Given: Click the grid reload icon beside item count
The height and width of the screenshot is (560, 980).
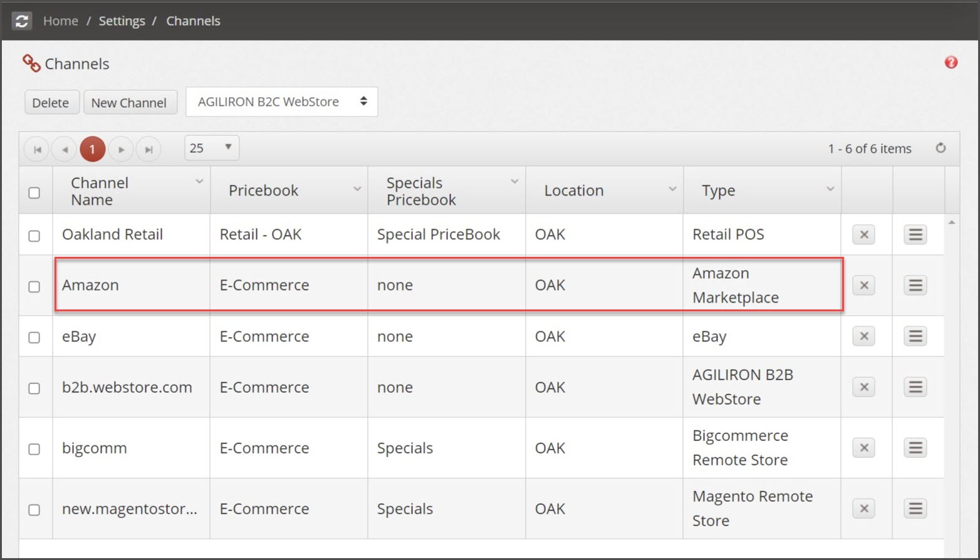Looking at the screenshot, I should point(941,148).
